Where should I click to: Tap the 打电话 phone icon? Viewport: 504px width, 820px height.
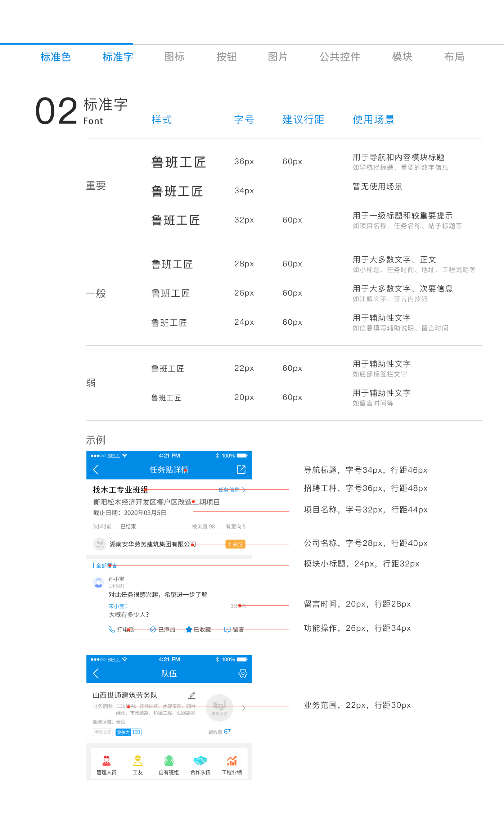(x=112, y=629)
